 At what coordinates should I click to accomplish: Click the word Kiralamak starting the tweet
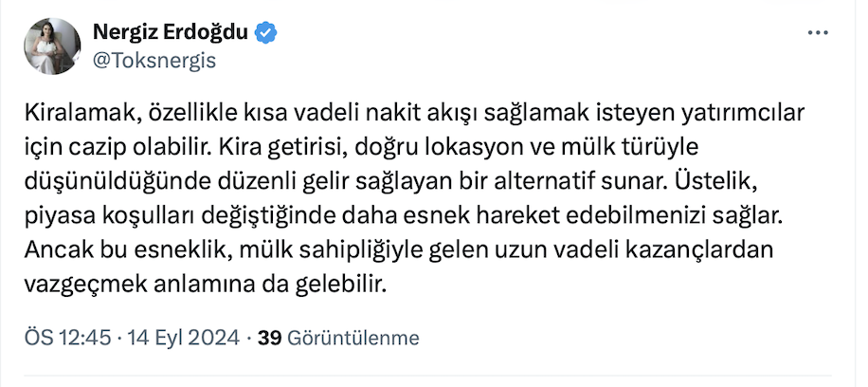pos(80,115)
